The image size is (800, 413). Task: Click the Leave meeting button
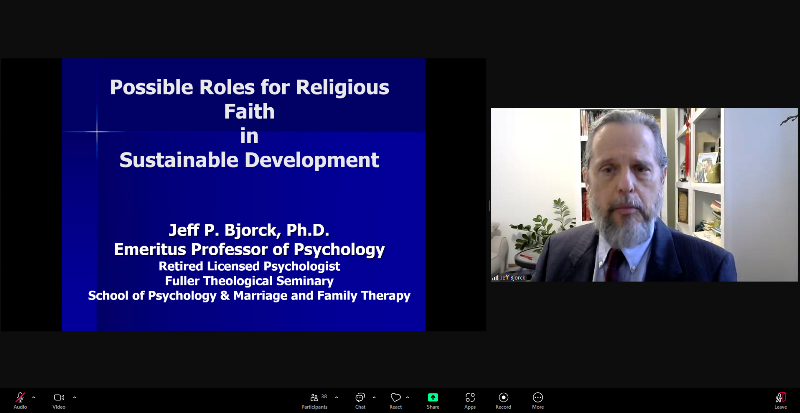(x=781, y=400)
